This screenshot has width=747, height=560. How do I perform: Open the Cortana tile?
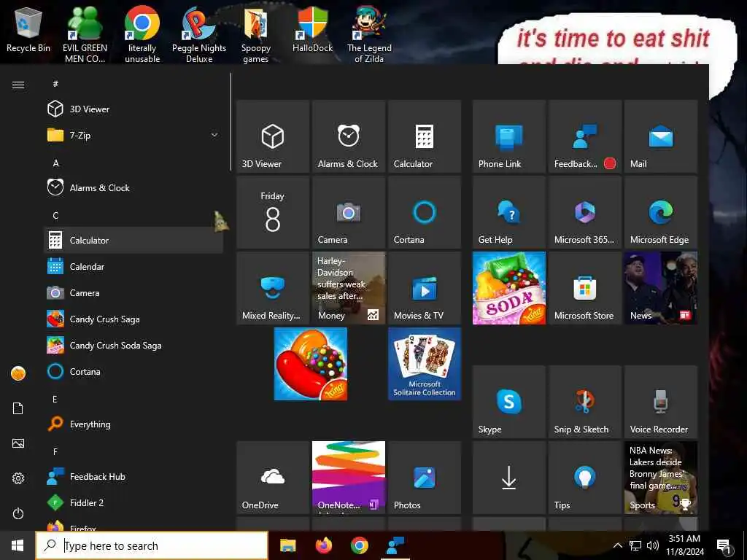pyautogui.click(x=424, y=212)
